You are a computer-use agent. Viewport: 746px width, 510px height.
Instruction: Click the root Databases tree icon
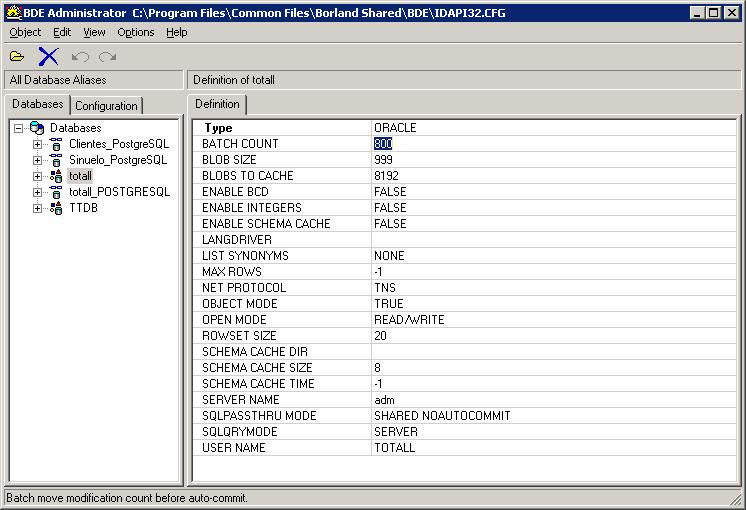click(x=37, y=128)
